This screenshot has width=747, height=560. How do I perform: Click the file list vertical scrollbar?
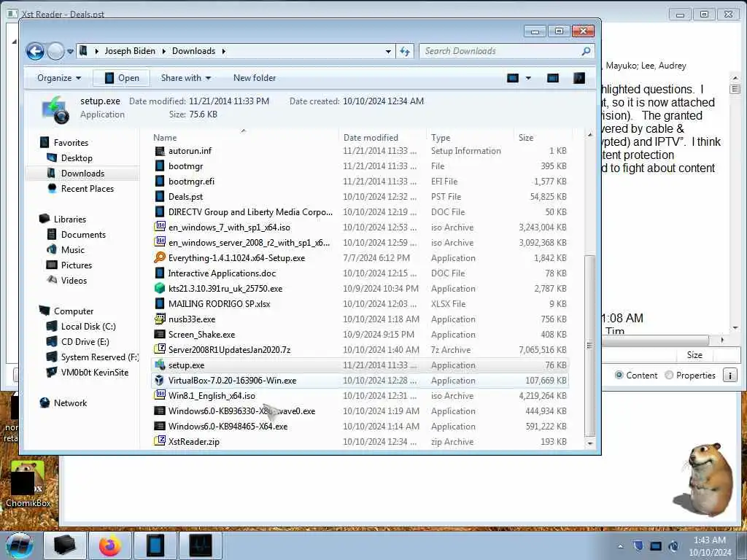click(589, 346)
